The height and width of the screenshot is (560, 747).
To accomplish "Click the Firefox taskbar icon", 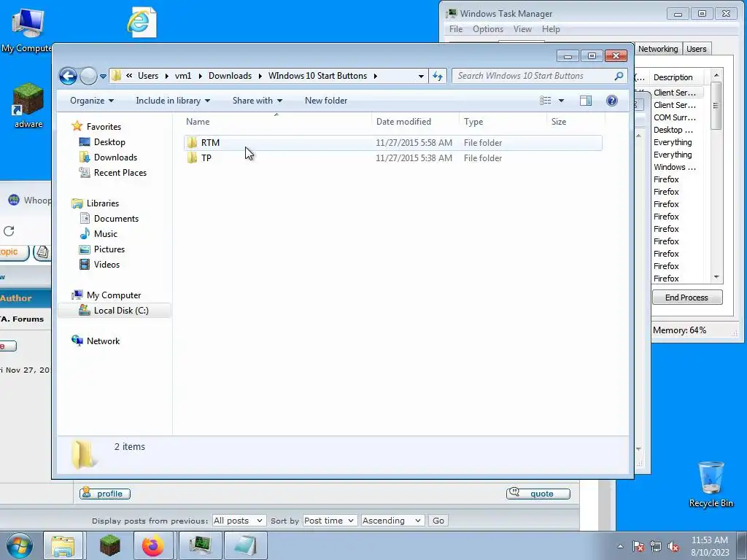I will 153,545.
